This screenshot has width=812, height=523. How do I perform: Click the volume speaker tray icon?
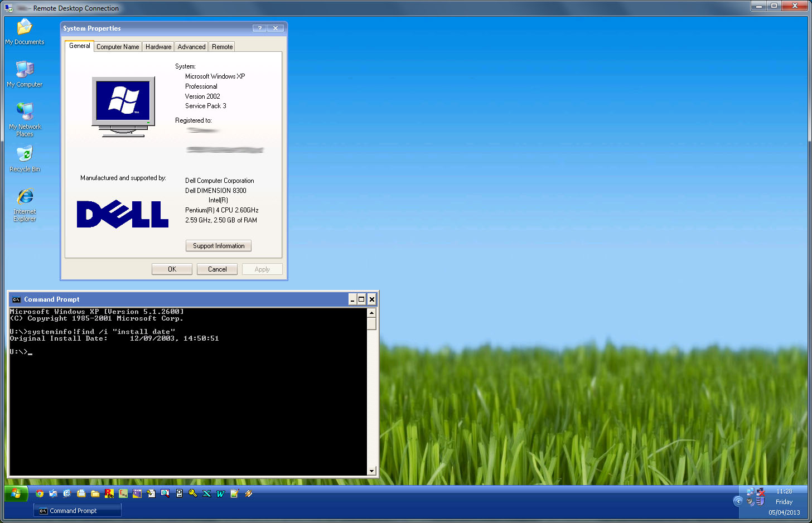[751, 502]
